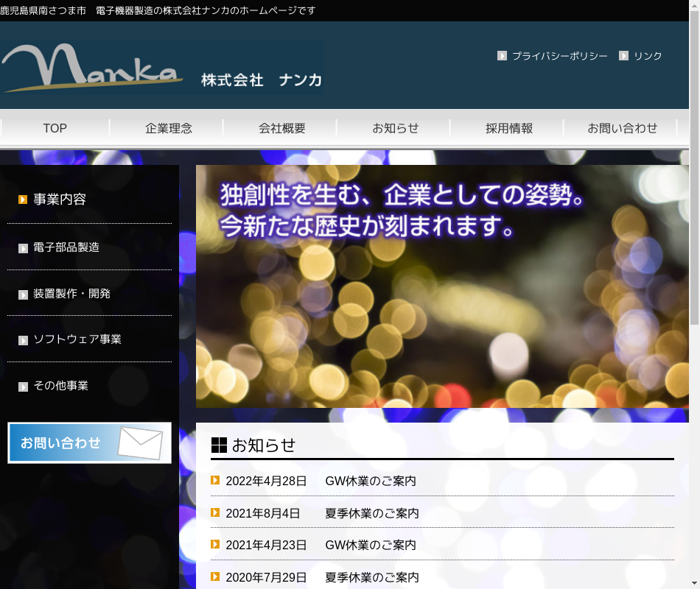Open the 企業理念 navigation tab

(x=169, y=128)
